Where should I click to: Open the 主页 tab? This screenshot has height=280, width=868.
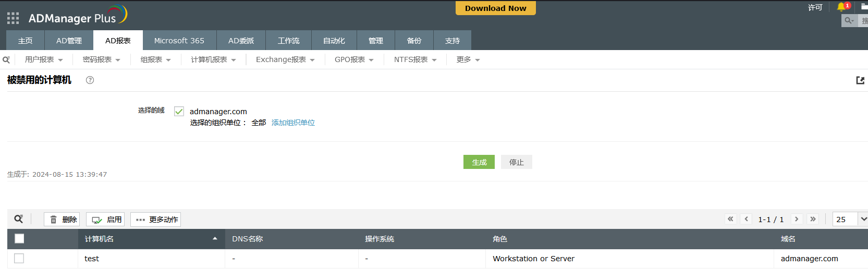point(25,40)
